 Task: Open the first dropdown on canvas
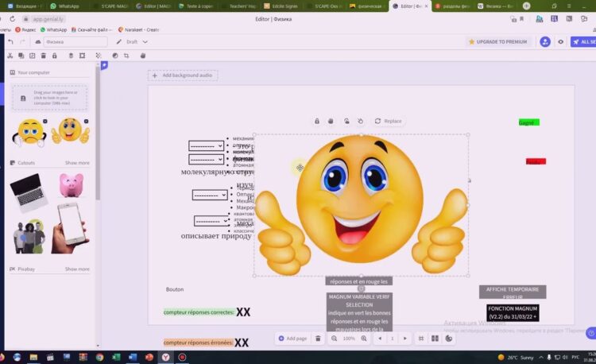(206, 146)
